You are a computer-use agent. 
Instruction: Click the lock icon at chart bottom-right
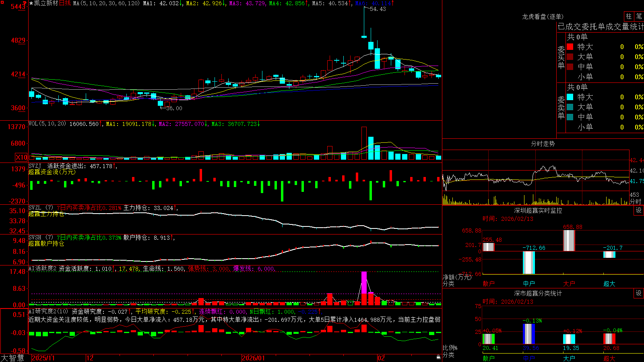click(439, 357)
